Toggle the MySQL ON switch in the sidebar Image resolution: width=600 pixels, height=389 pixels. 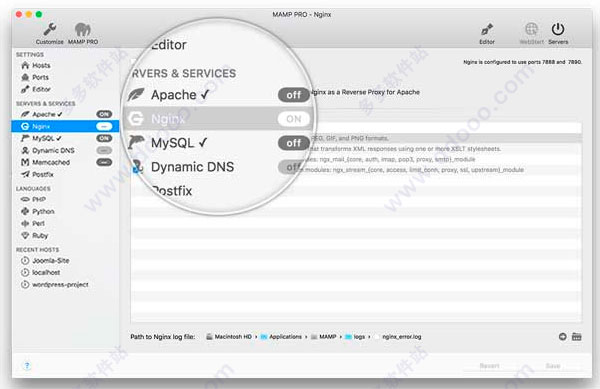(104, 138)
